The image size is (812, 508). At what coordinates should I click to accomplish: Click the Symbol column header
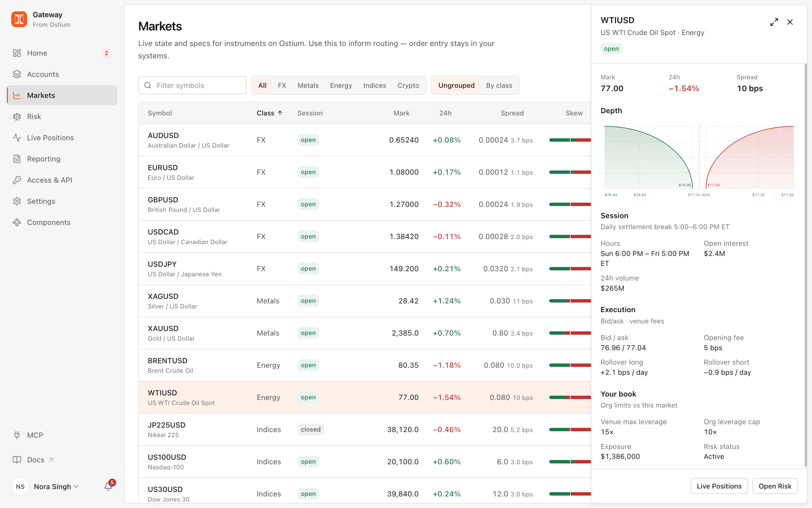(160, 113)
